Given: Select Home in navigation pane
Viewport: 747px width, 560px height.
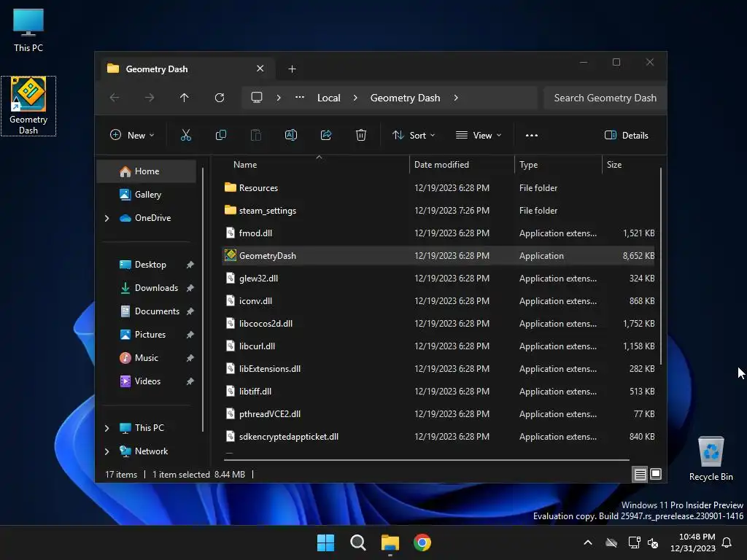Looking at the screenshot, I should (x=146, y=171).
